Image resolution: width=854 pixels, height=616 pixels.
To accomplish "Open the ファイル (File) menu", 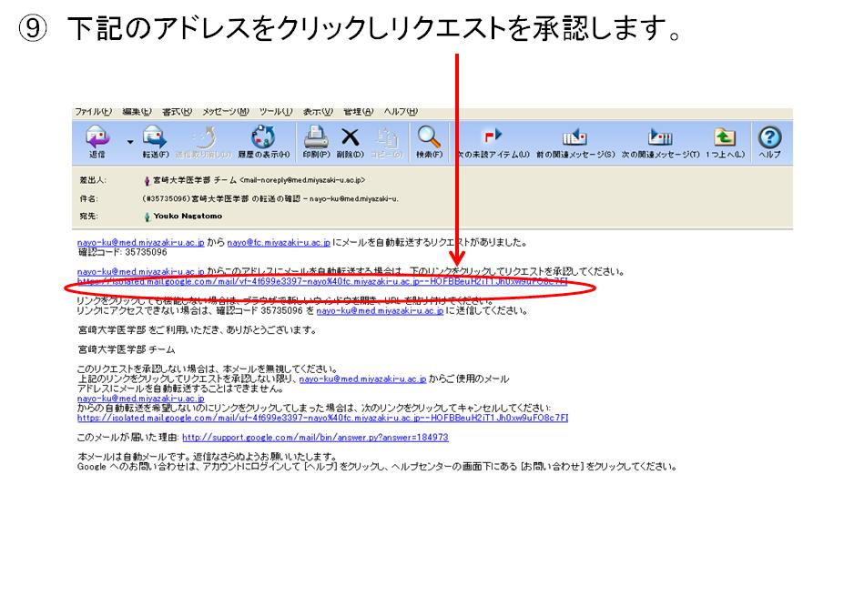I will coord(93,111).
